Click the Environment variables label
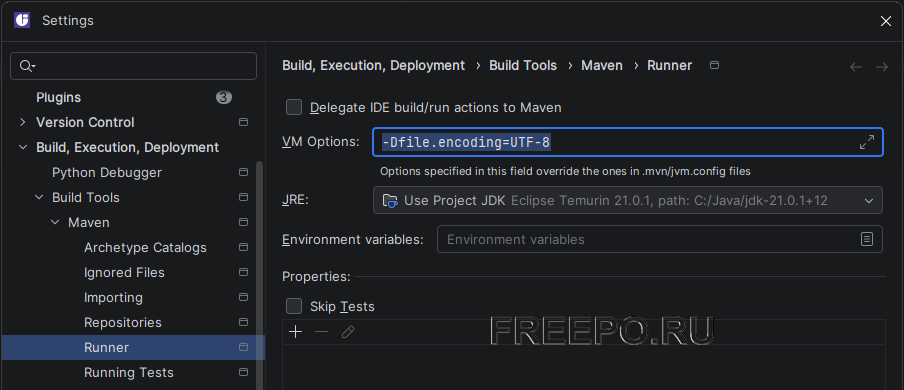The image size is (904, 390). coord(353,239)
